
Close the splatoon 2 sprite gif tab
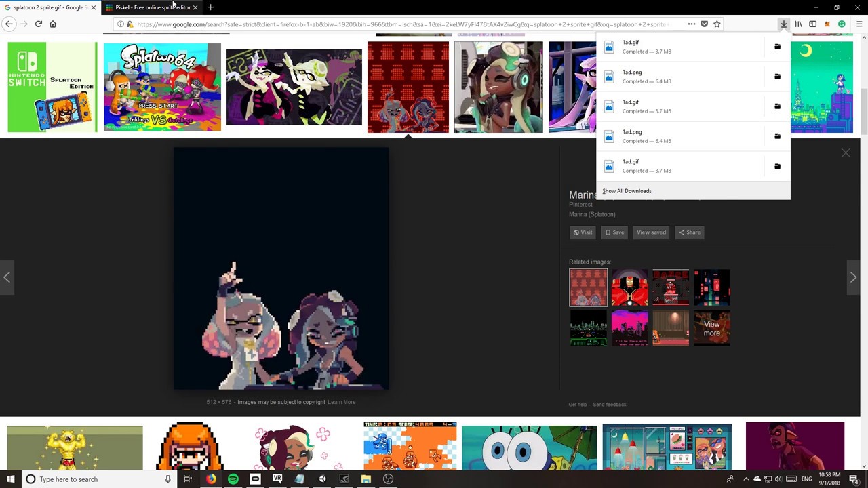click(x=93, y=7)
